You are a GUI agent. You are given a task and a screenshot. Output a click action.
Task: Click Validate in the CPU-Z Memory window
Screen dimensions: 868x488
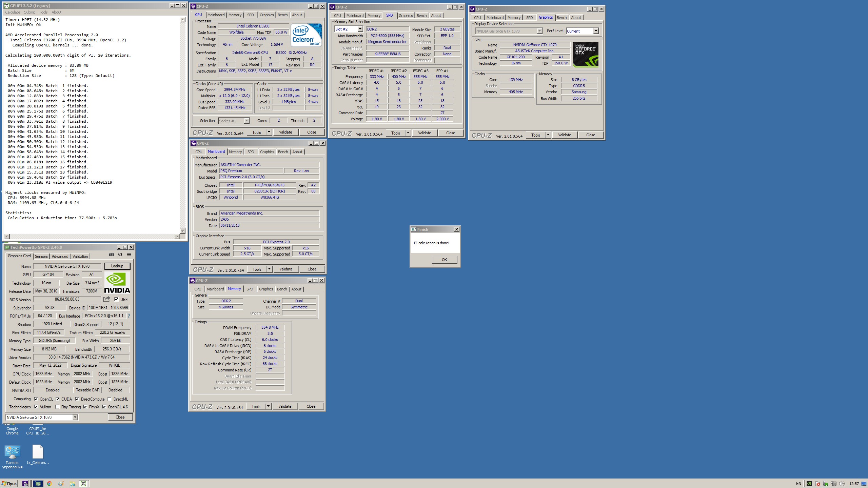pos(285,406)
